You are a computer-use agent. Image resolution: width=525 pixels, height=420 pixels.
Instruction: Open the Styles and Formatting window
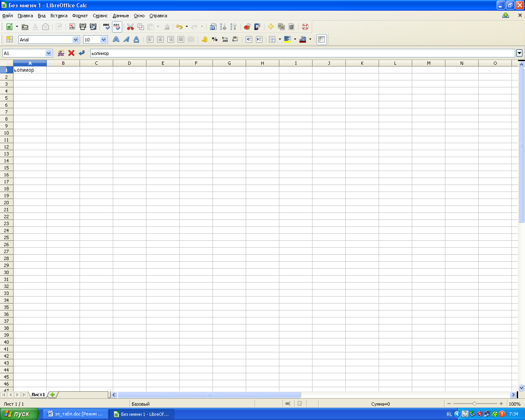(9, 39)
